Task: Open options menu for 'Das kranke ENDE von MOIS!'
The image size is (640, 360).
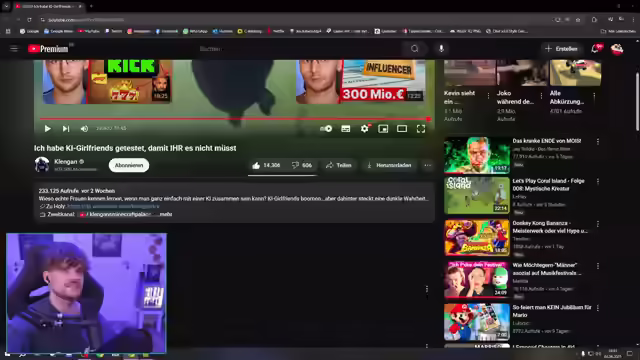Action: tap(598, 141)
